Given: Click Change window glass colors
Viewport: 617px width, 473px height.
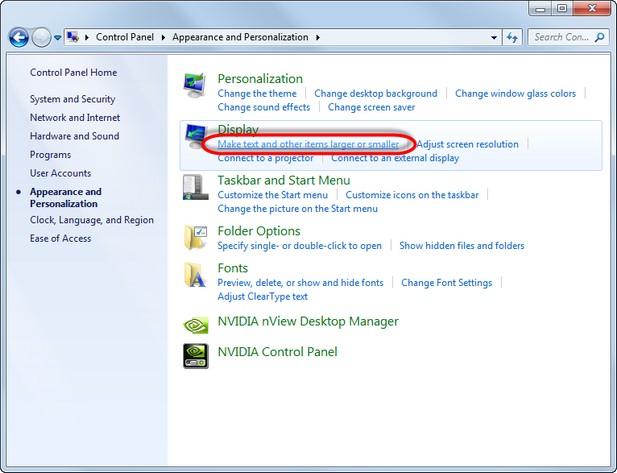Looking at the screenshot, I should (x=515, y=94).
